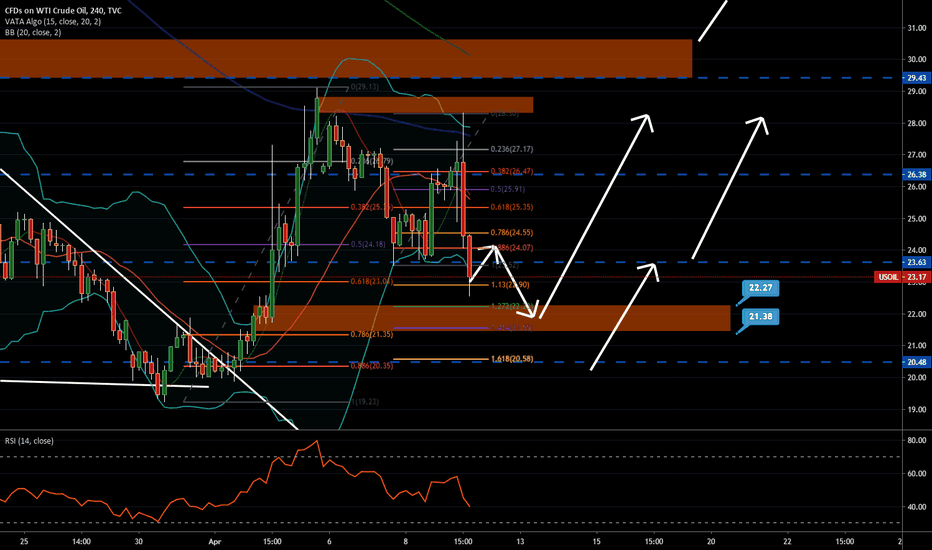Select the small orange zone near 28.50
Viewport: 932px width, 550px height.
(x=426, y=105)
